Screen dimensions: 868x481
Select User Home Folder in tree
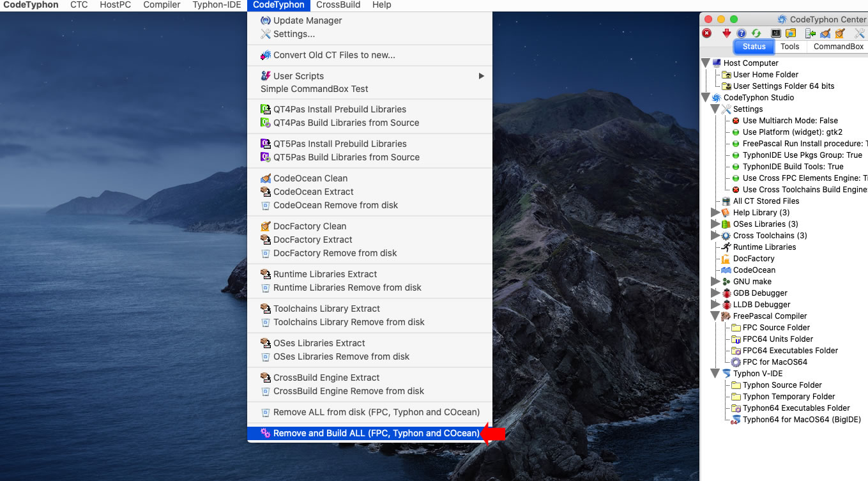pyautogui.click(x=766, y=75)
